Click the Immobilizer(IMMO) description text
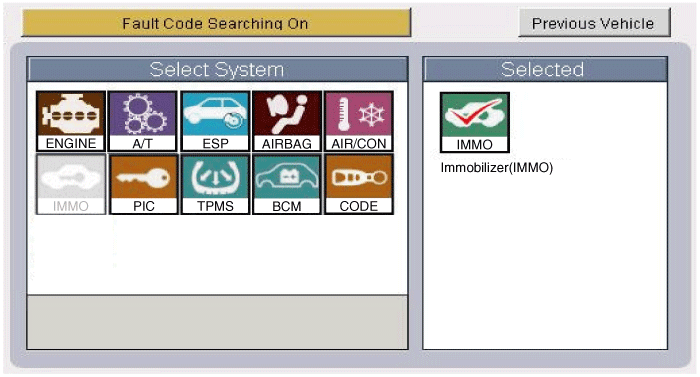 point(497,168)
